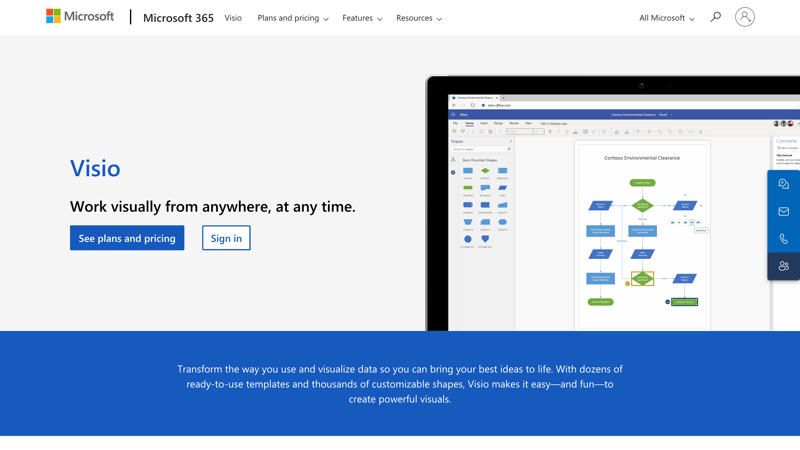Open the Microsoft 365 home link
This screenshot has width=800, height=450.
pyautogui.click(x=178, y=18)
